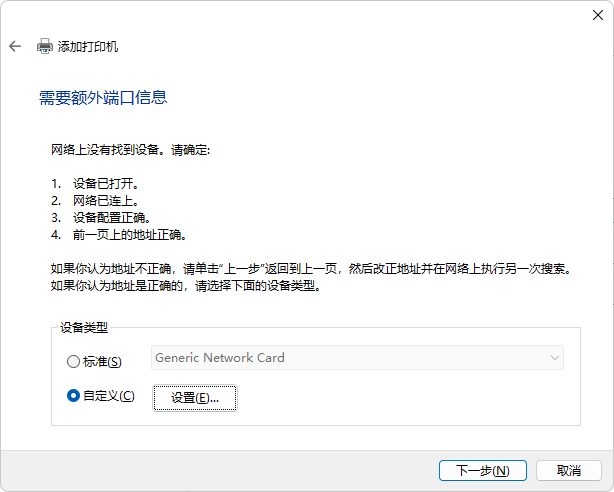614x492 pixels.
Task: Open the Generic Network Card combo box
Action: pyautogui.click(x=350, y=358)
